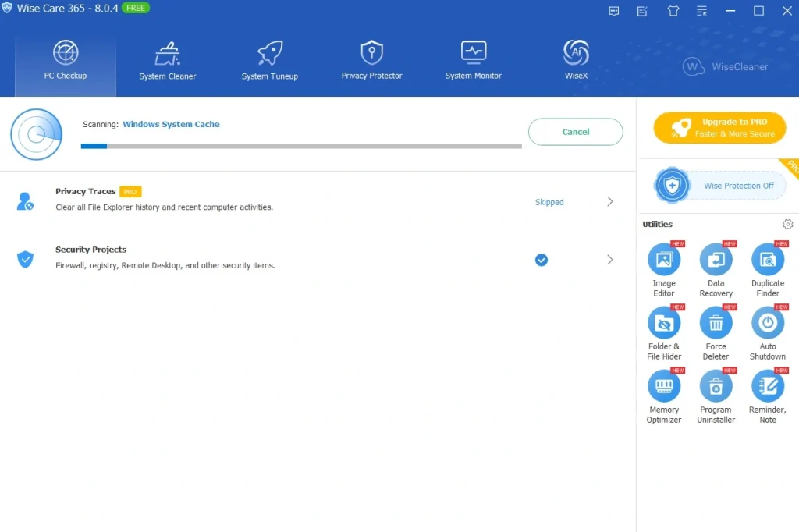Open the System Tuneup tab
Image resolution: width=799 pixels, height=532 pixels.
(269, 61)
